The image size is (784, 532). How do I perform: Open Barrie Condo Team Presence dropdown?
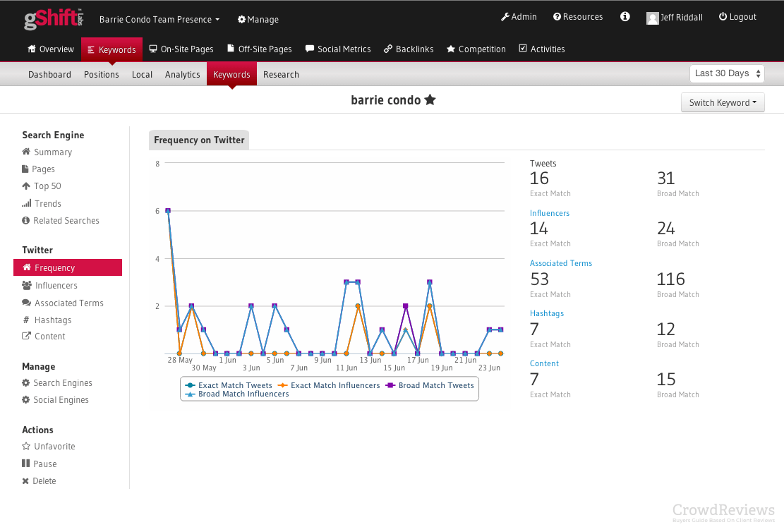pos(159,20)
